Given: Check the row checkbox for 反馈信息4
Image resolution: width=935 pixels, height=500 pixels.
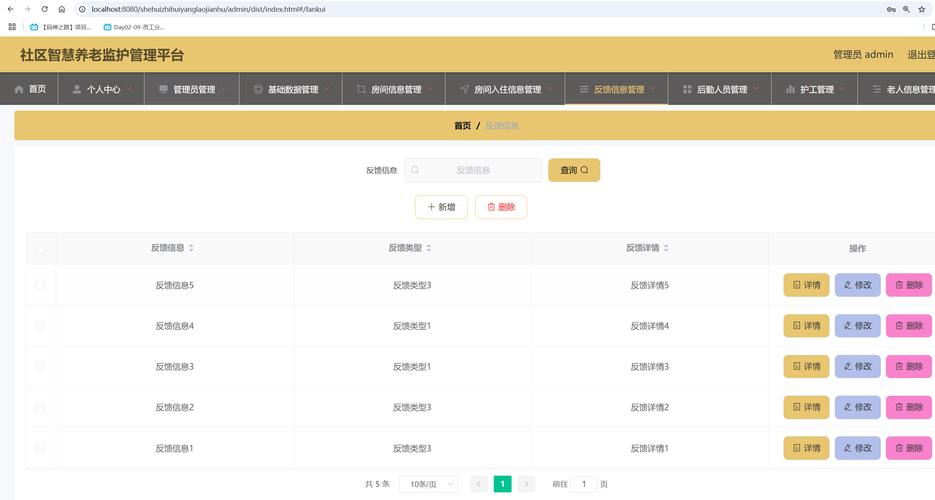Looking at the screenshot, I should (x=40, y=326).
